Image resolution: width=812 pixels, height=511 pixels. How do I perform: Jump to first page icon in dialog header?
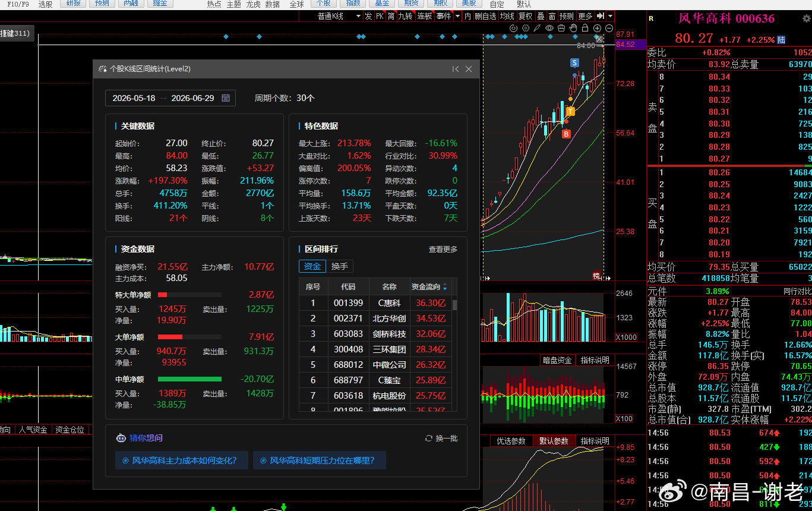click(x=456, y=69)
